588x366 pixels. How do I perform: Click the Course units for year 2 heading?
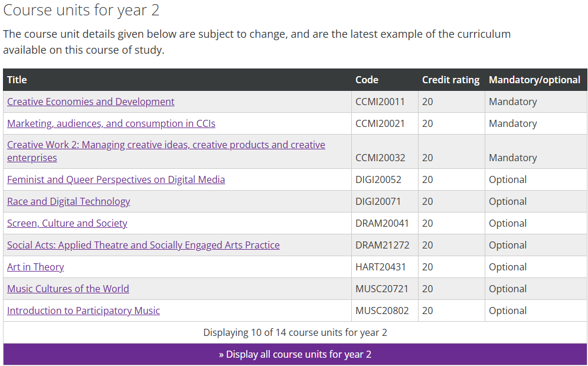point(81,10)
